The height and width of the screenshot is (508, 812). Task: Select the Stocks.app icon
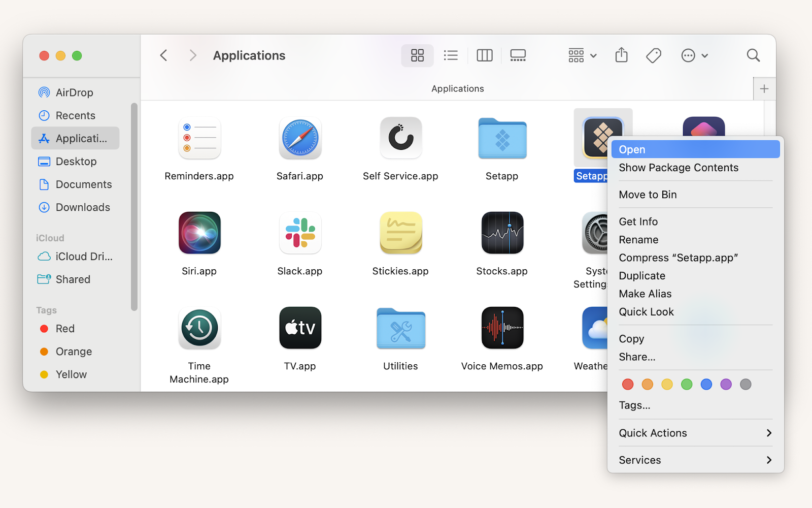[x=502, y=233]
